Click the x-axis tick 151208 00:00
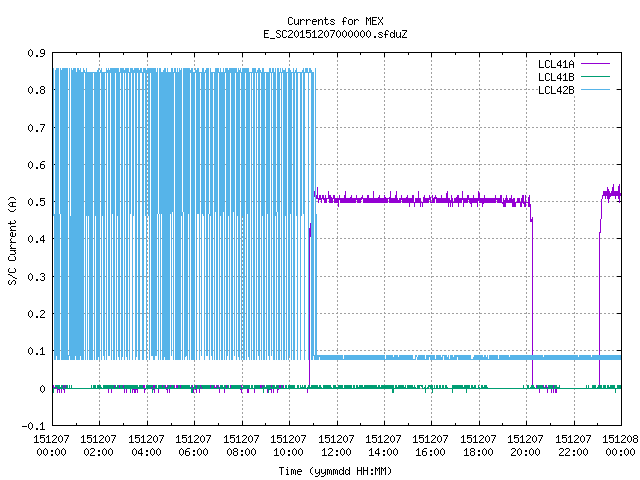 620,445
